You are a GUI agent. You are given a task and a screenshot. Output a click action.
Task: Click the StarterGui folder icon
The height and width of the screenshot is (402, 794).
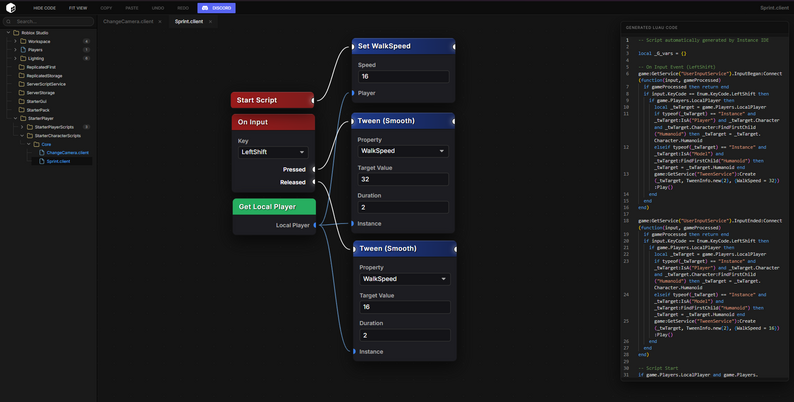tap(21, 101)
